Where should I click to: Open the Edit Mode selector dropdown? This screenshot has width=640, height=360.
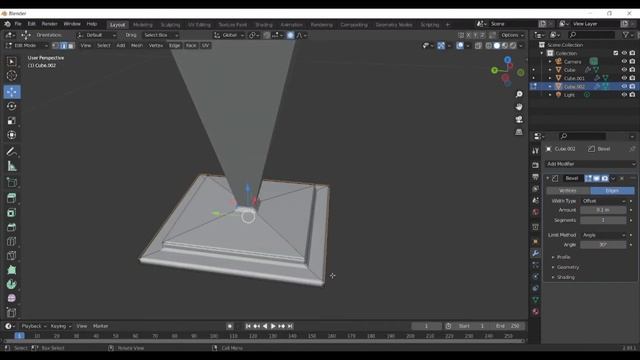(x=26, y=46)
